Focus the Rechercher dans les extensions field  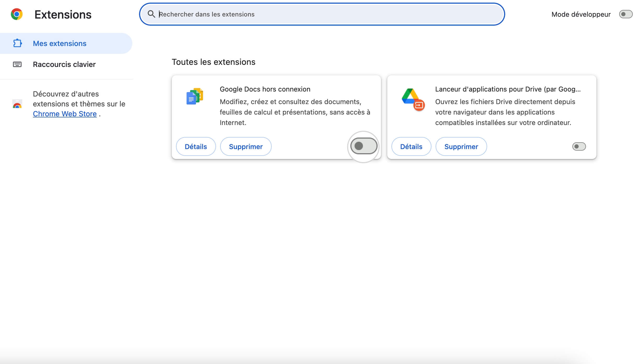pyautogui.click(x=322, y=14)
